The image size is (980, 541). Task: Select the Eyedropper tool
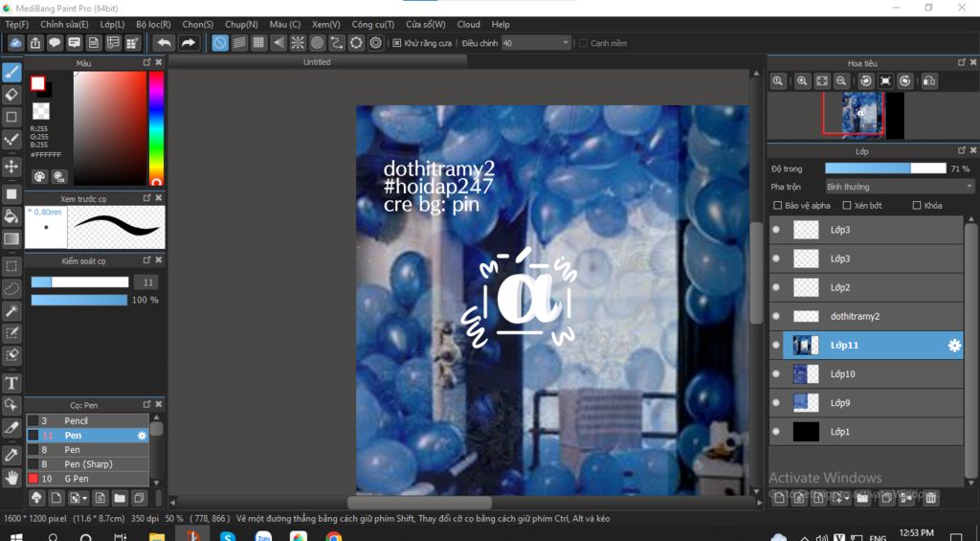(11, 456)
